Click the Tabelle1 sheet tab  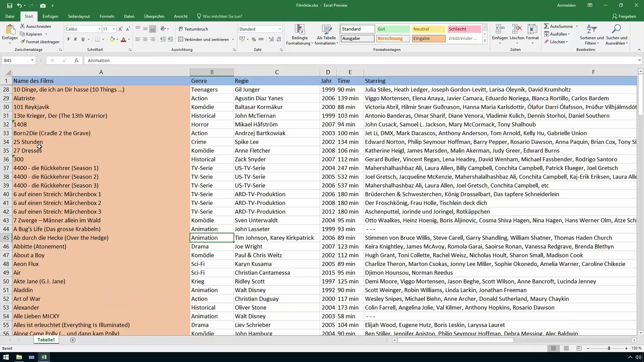pos(46,340)
